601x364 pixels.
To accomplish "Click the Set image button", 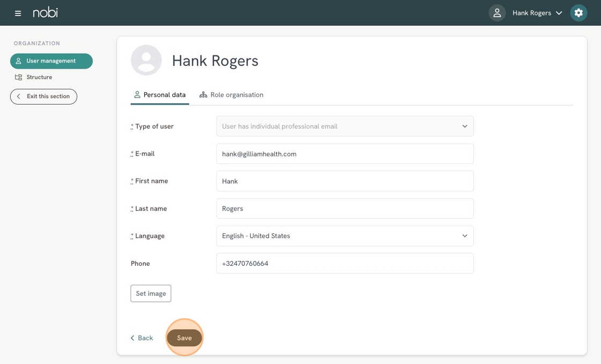I will click(x=151, y=293).
